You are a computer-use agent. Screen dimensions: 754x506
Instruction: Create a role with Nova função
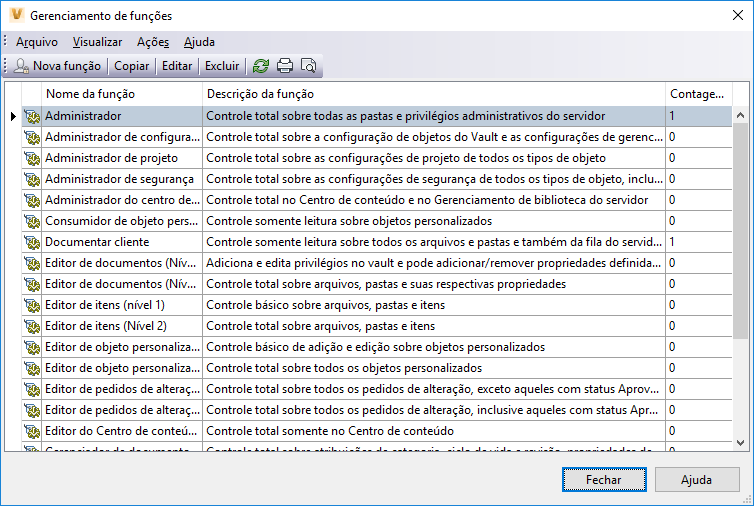pos(58,66)
